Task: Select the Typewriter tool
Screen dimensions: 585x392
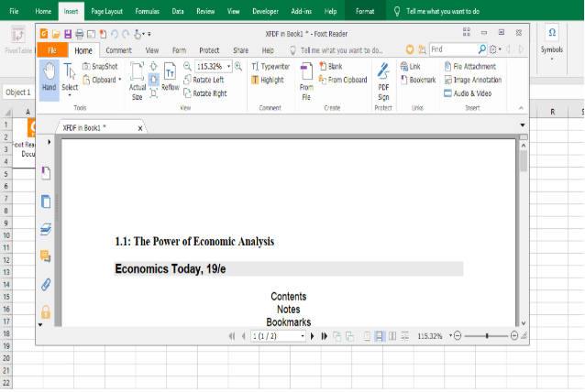Action: point(270,66)
